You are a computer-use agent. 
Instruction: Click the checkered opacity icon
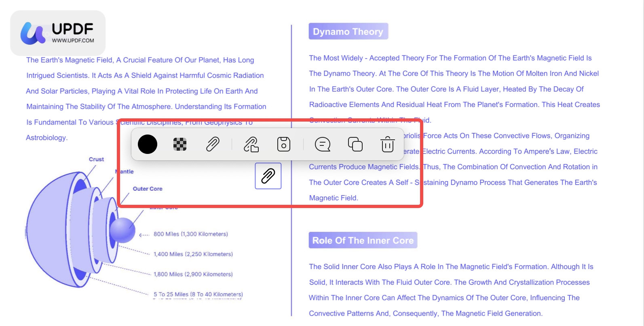pos(180,144)
